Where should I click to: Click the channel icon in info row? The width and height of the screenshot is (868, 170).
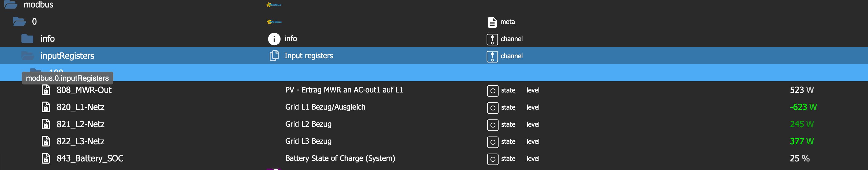492,39
